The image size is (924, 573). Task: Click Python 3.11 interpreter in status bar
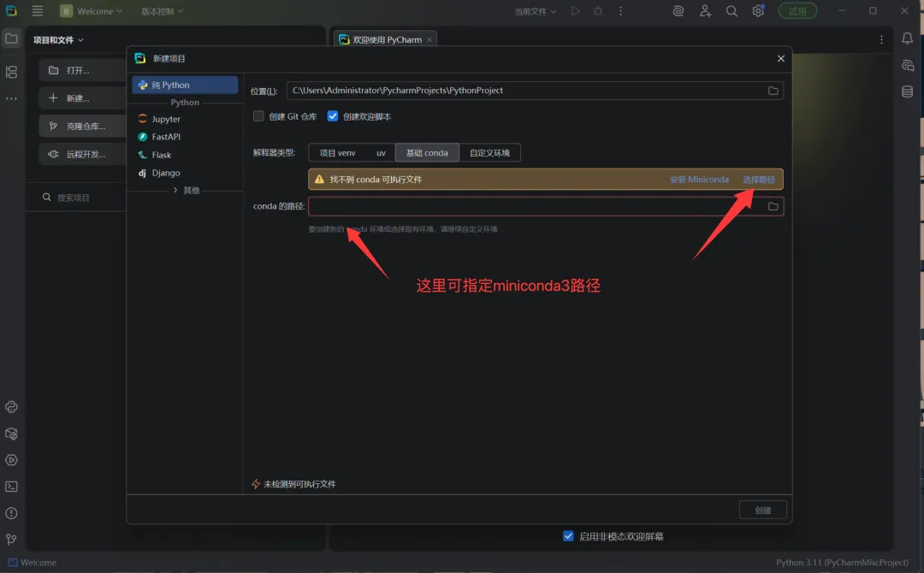[842, 563]
